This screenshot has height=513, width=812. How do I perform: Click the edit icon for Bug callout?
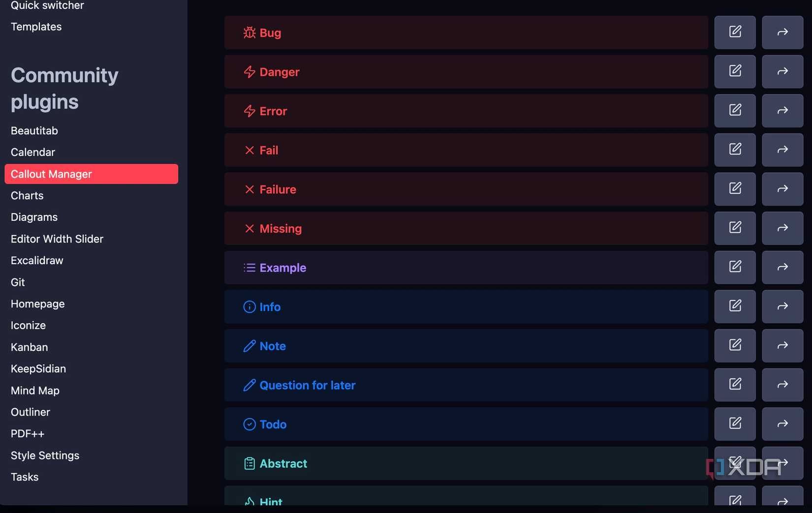(735, 32)
